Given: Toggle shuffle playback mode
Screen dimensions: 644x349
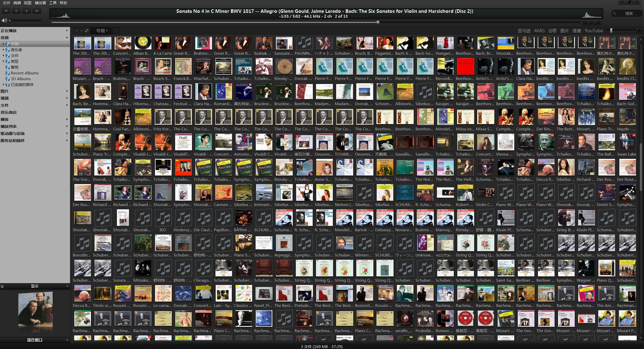Looking at the screenshot, I should [592, 22].
